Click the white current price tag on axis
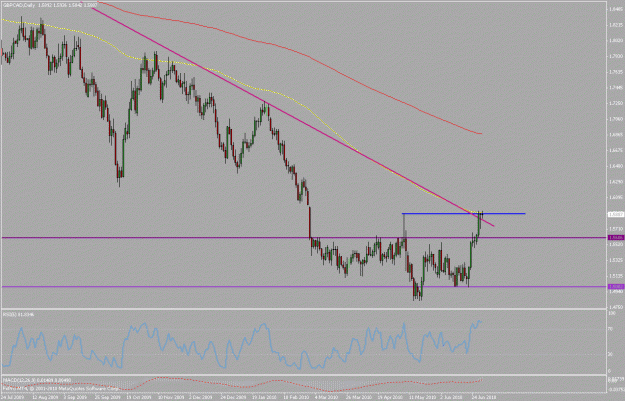625x401 pixels. point(615,214)
